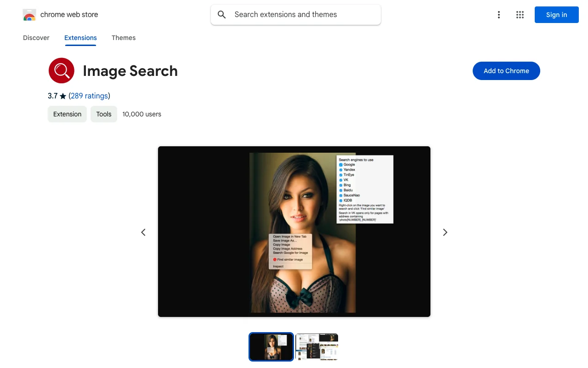Click the Chrome Web Store logo
The image size is (588, 368).
pyautogui.click(x=29, y=14)
